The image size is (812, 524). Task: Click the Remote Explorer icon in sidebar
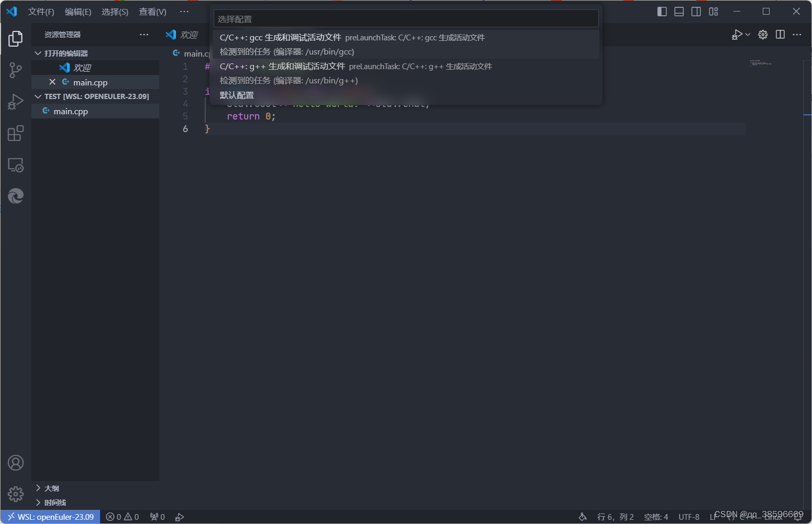pyautogui.click(x=15, y=165)
